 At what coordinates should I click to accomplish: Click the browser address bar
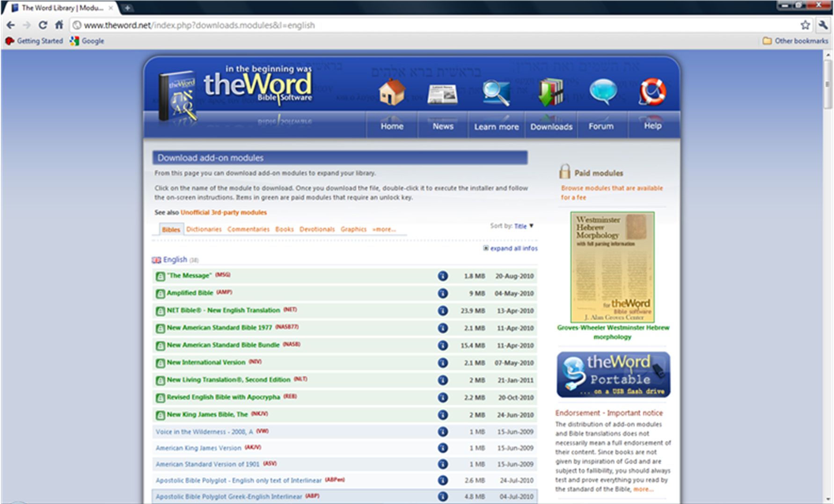[x=435, y=25]
